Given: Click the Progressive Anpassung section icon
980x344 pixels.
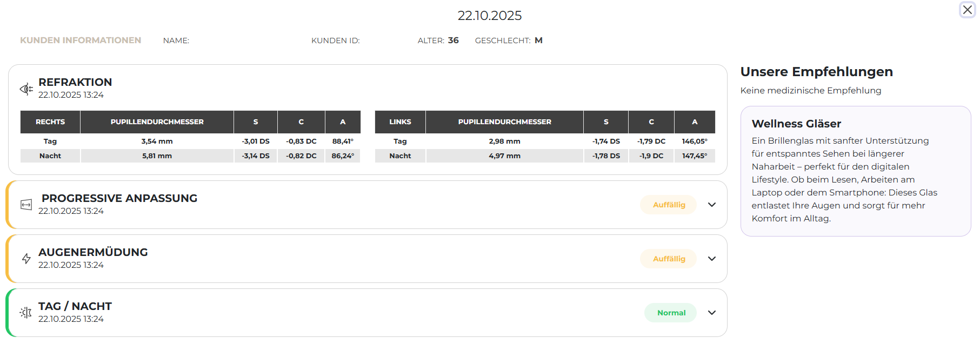Looking at the screenshot, I should [26, 205].
